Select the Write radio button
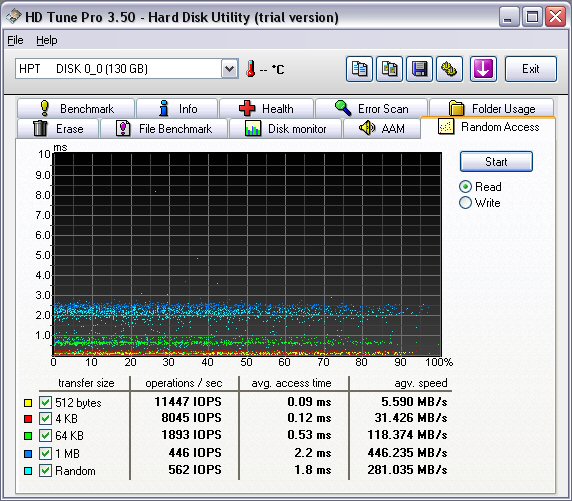Viewport: 572px width, 501px height. coord(465,203)
